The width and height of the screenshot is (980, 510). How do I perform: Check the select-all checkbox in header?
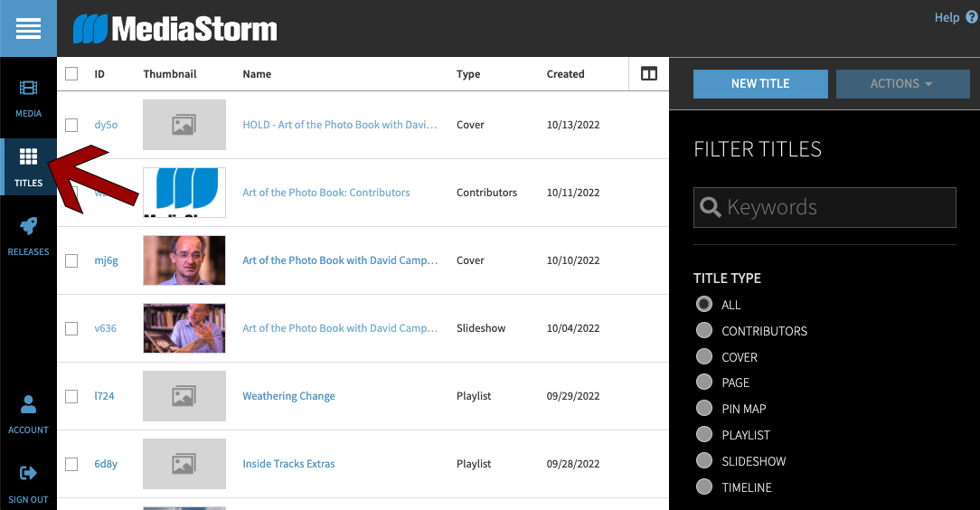(71, 74)
